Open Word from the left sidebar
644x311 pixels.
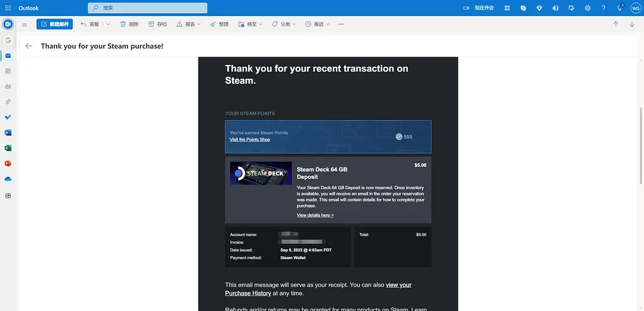coord(8,132)
